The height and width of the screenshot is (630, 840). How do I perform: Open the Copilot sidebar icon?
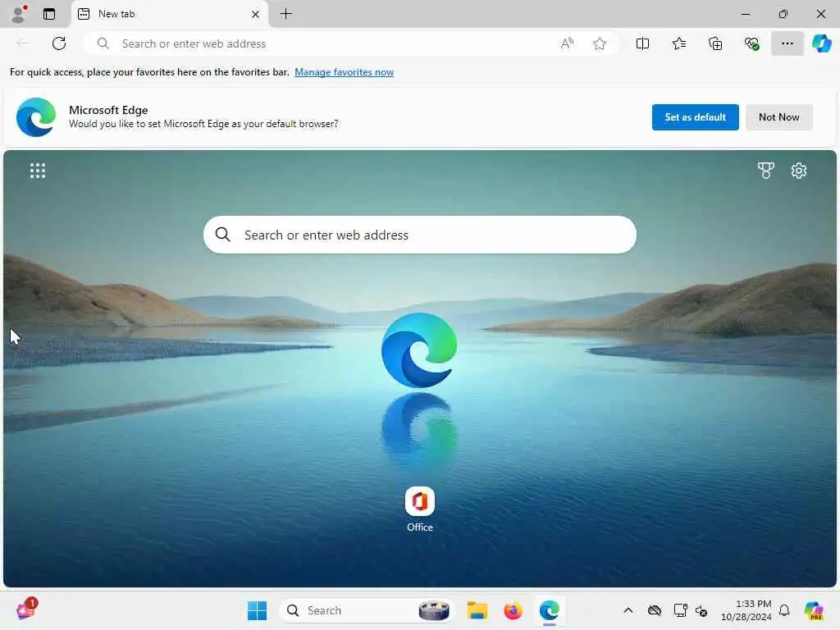tap(821, 43)
